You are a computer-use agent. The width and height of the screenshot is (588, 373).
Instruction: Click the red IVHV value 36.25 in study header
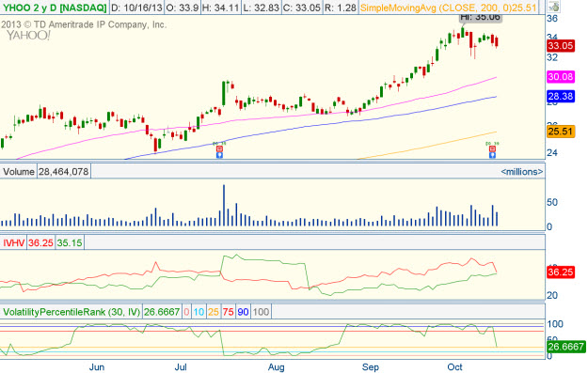40,242
